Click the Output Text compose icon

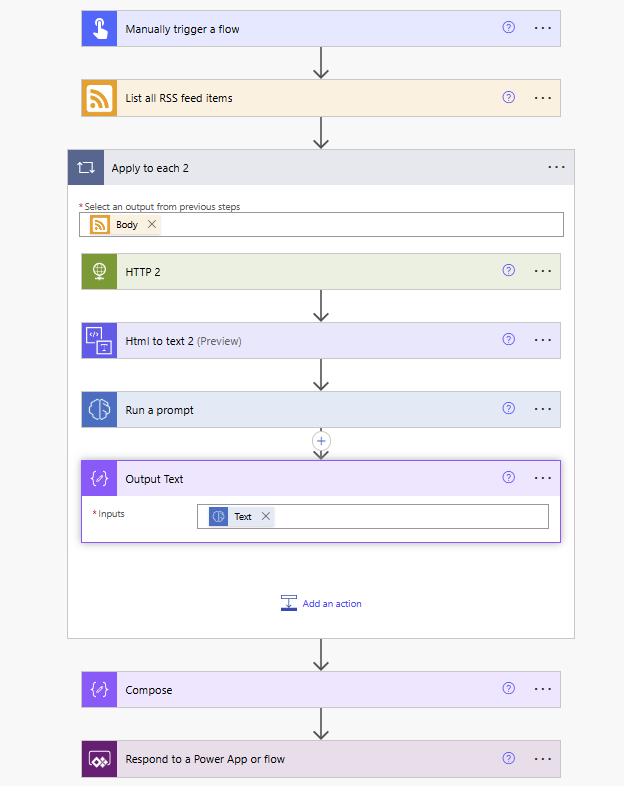coord(99,479)
